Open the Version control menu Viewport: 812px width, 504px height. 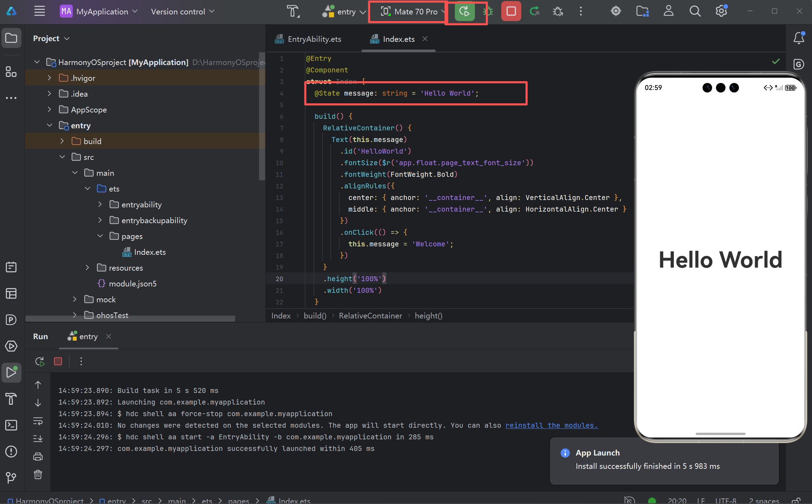pyautogui.click(x=182, y=12)
